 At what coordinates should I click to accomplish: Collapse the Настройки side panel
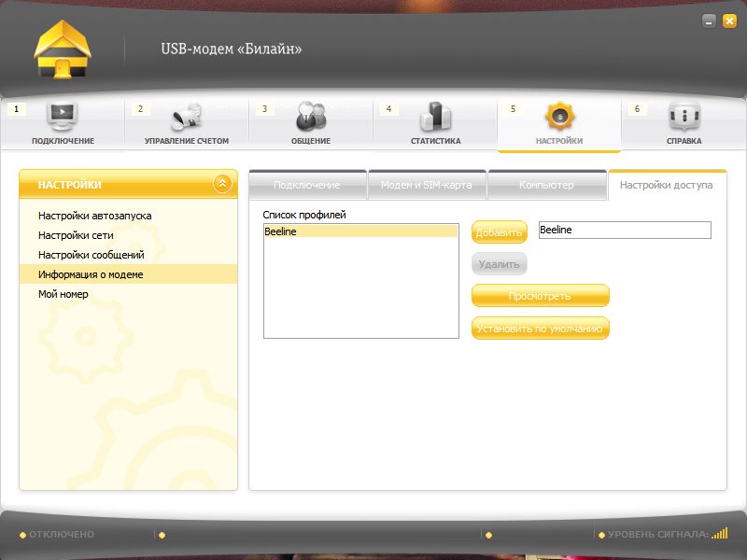click(x=222, y=184)
